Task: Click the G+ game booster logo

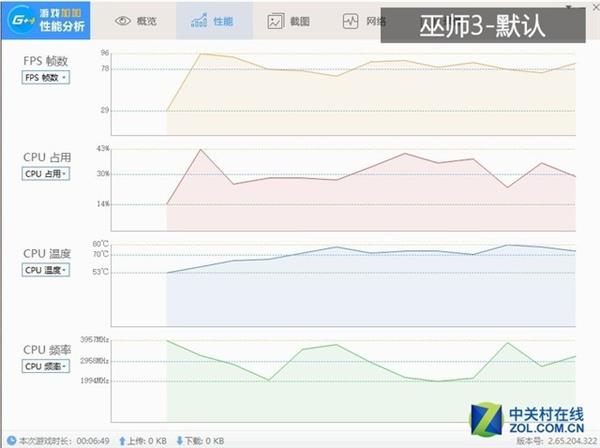Action: [22, 20]
